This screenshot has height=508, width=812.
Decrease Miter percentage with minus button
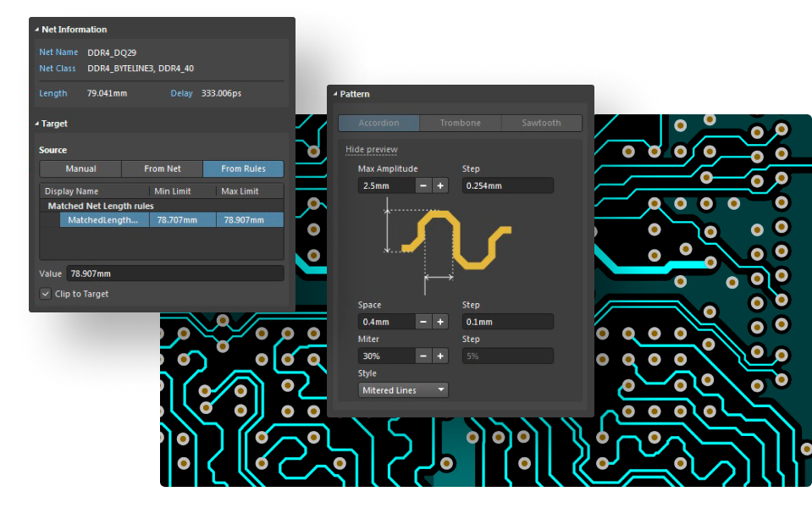[x=423, y=356]
